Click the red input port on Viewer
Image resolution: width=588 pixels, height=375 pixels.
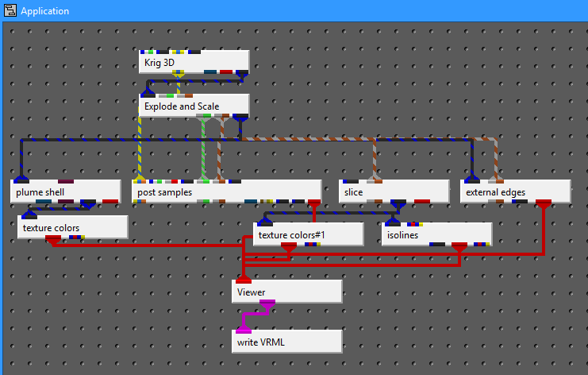pos(244,279)
